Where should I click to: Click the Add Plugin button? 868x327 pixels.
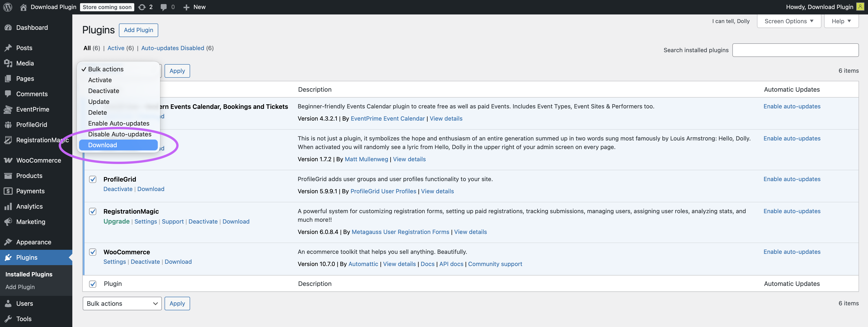[138, 30]
